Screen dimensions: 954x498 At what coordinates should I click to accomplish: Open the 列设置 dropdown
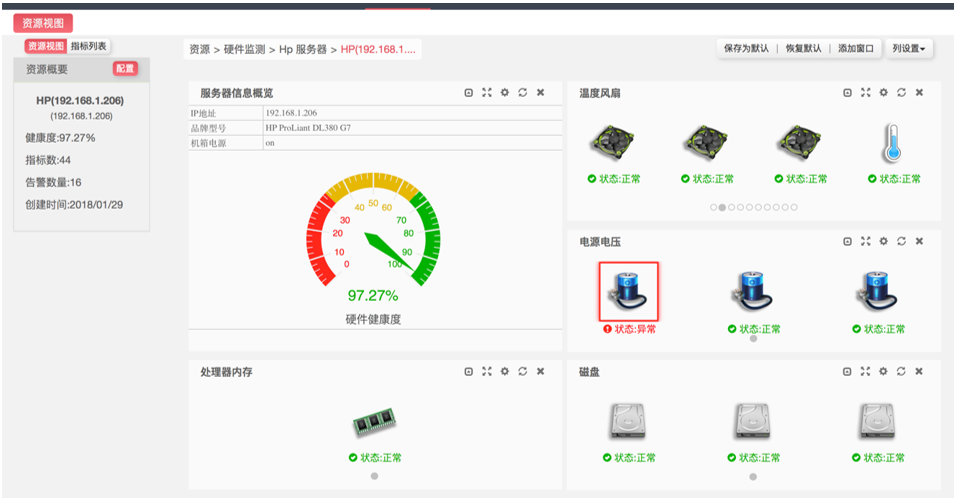coord(908,48)
